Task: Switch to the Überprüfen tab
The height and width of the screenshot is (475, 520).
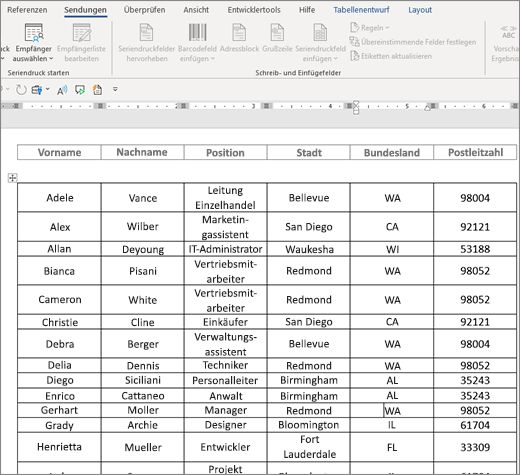Action: tap(144, 10)
